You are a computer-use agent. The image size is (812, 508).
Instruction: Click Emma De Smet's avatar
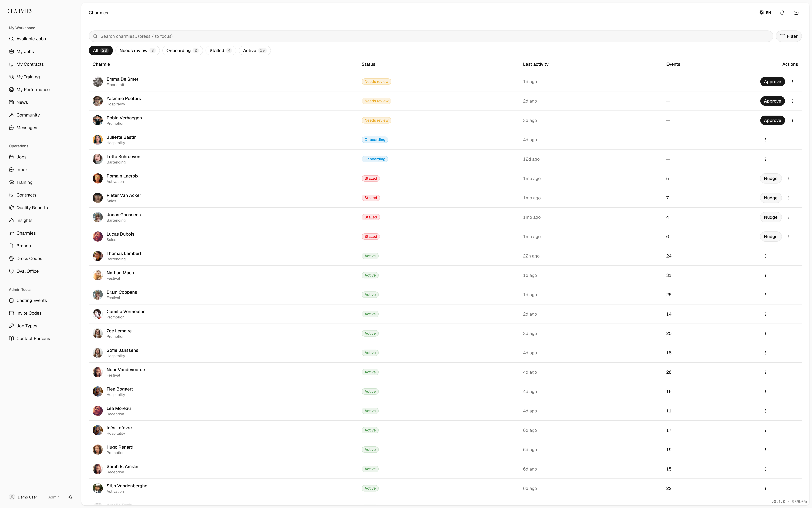coord(98,82)
